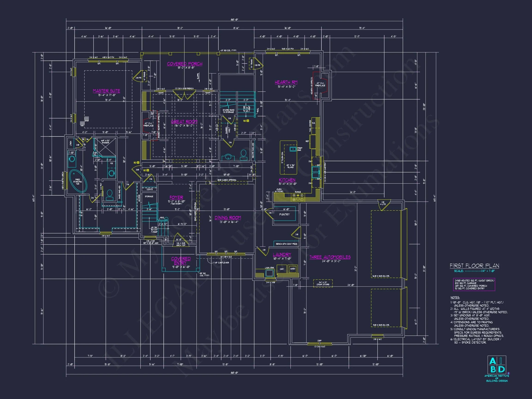Click the island prep sink symbol
532x399 pixels.
pos(293,149)
